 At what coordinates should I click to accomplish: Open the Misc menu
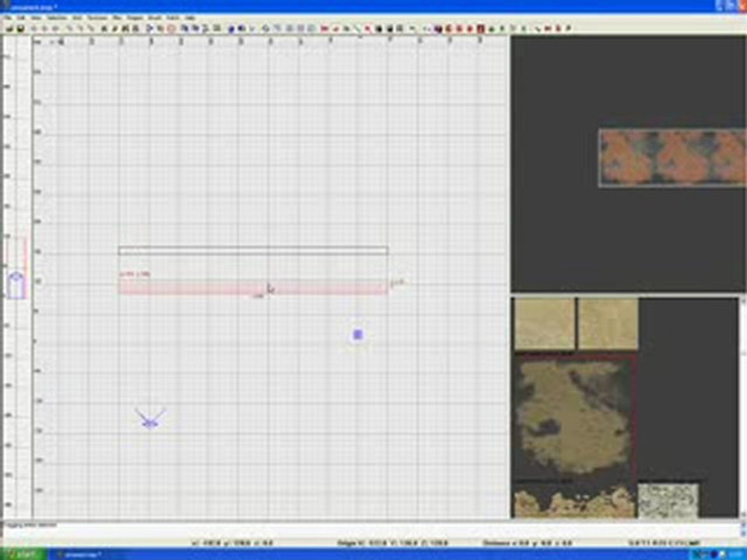(x=117, y=18)
